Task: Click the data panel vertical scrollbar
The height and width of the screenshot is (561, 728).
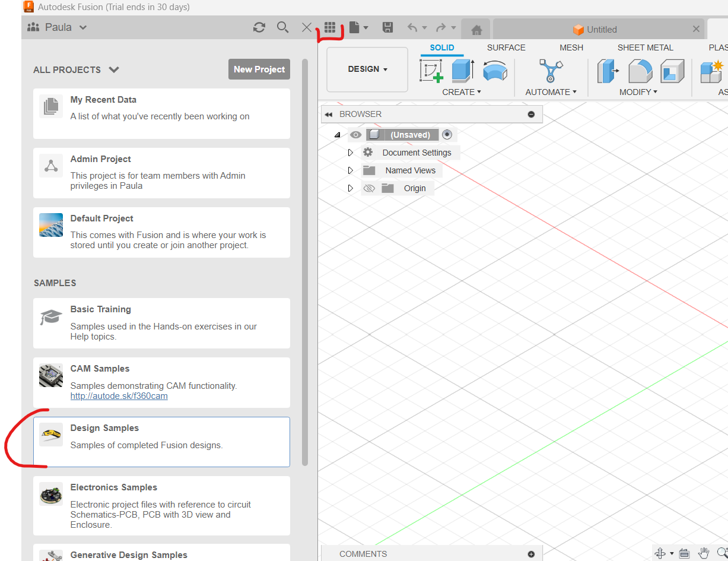Action: [x=305, y=262]
